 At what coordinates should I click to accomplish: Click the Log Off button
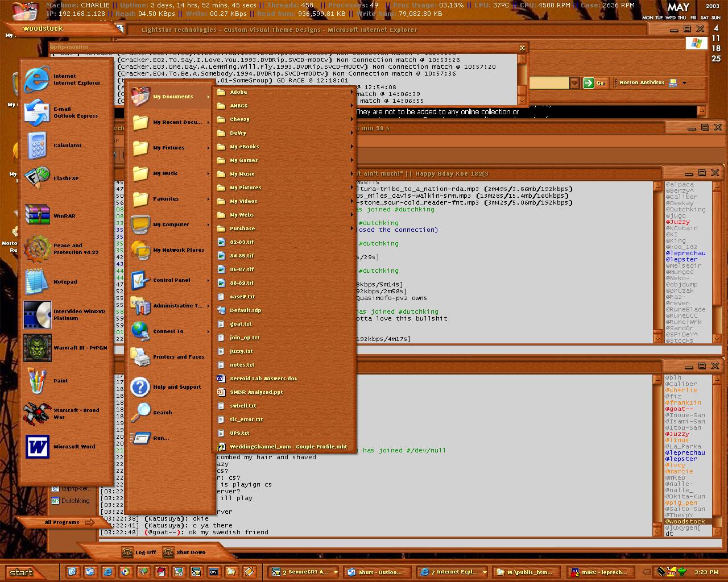coord(139,552)
